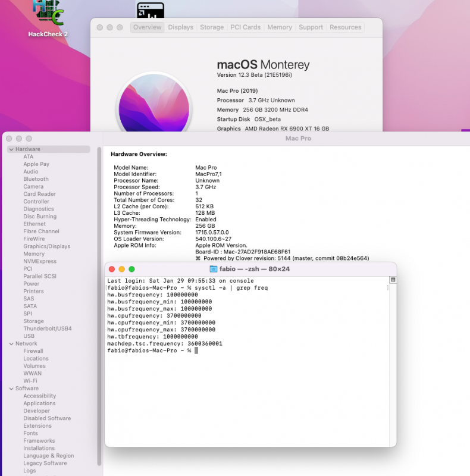Select Card Reader in the sidebar

tap(39, 194)
